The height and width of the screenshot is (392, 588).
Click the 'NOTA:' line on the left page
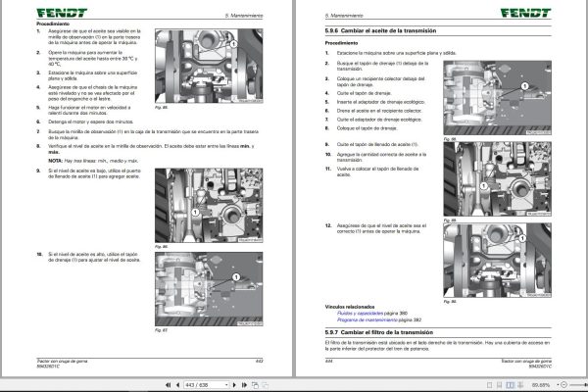point(93,161)
